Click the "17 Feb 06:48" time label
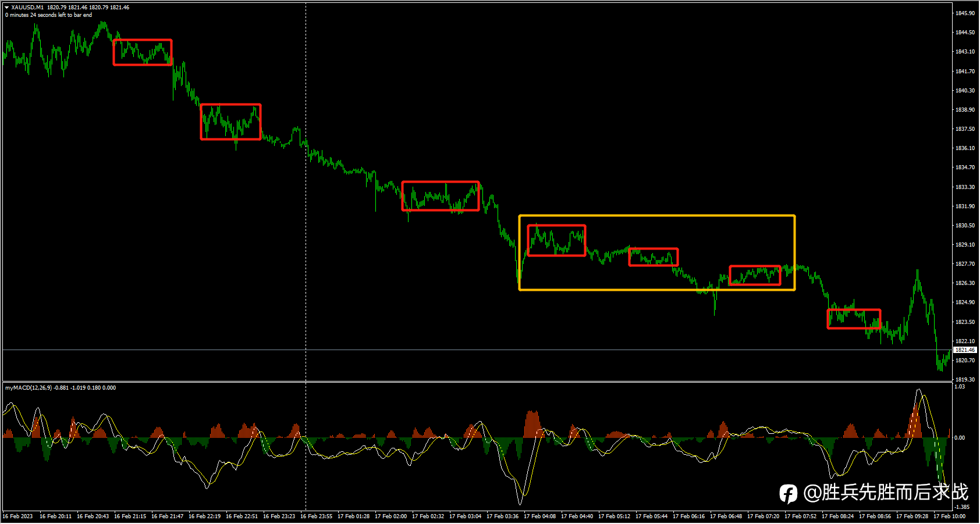 point(726,516)
